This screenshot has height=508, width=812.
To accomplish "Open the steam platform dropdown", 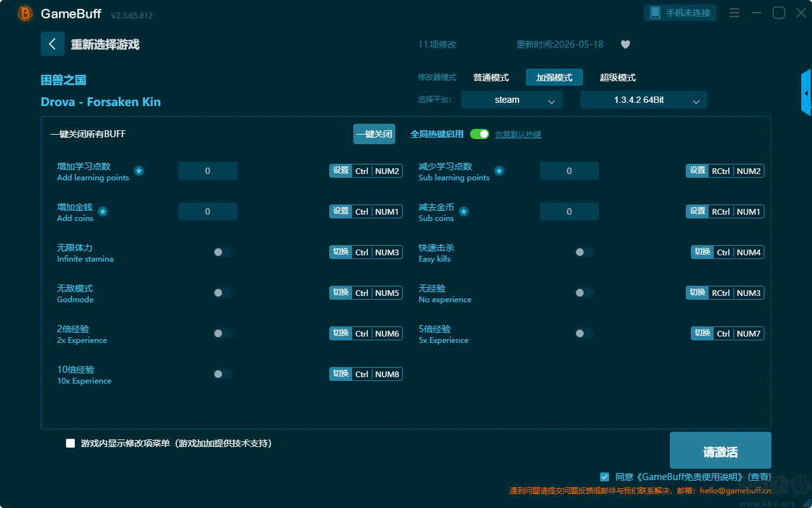I will point(511,100).
